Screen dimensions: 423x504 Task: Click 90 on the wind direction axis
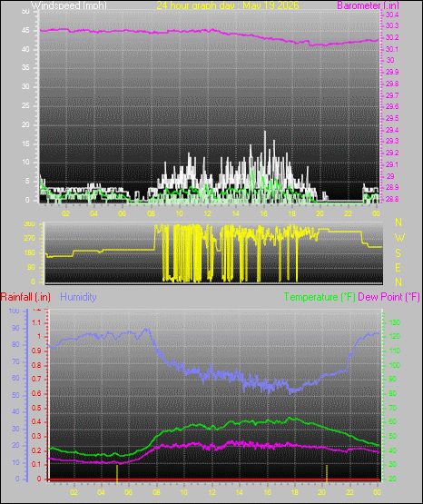pos(31,267)
